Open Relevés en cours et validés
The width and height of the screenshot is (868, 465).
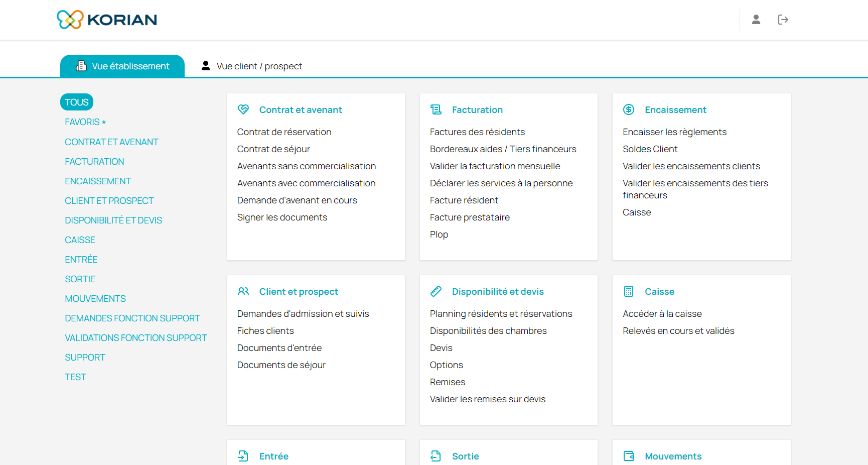coord(678,331)
